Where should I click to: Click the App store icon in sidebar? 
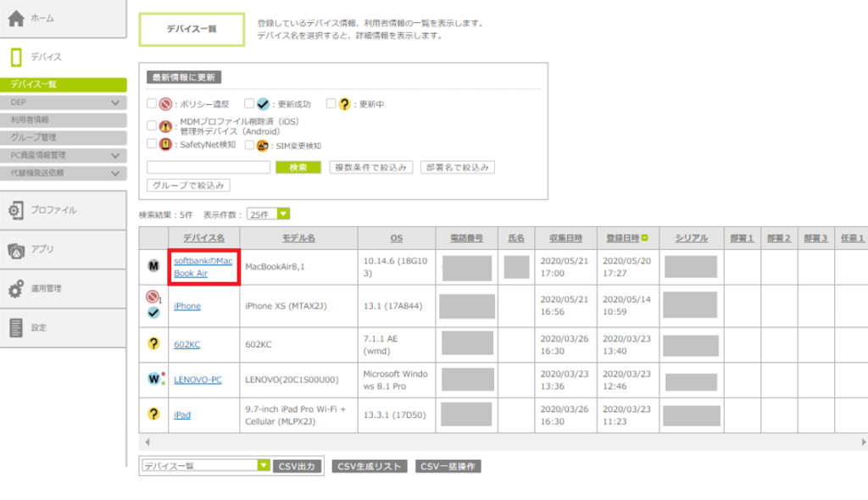coord(16,249)
